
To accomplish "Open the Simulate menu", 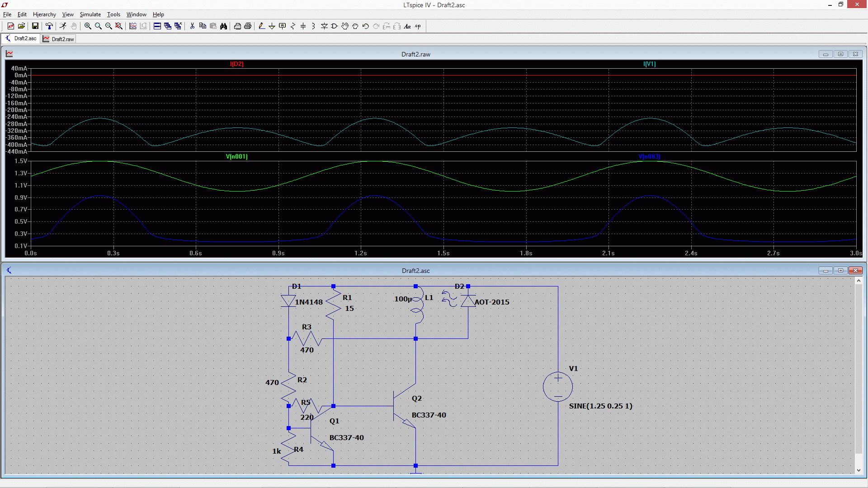I will tap(90, 14).
